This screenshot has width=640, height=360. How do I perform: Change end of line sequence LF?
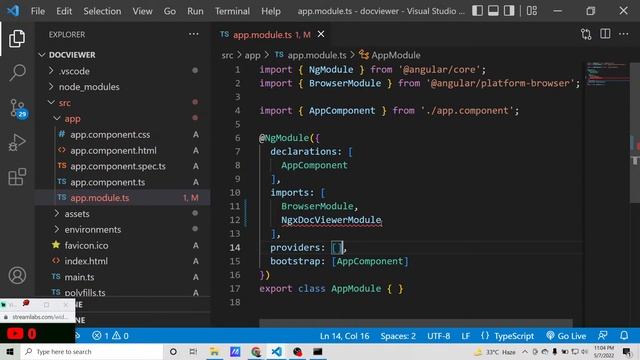[465, 336]
